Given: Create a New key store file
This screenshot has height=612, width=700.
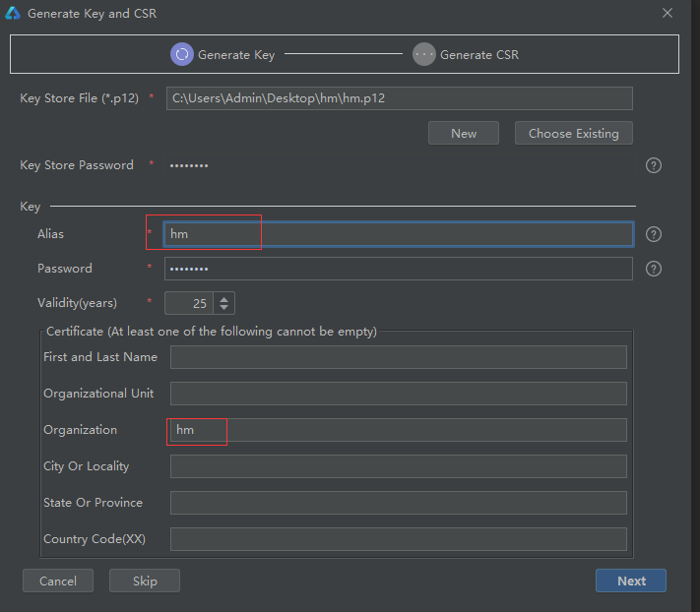Looking at the screenshot, I should tap(464, 133).
